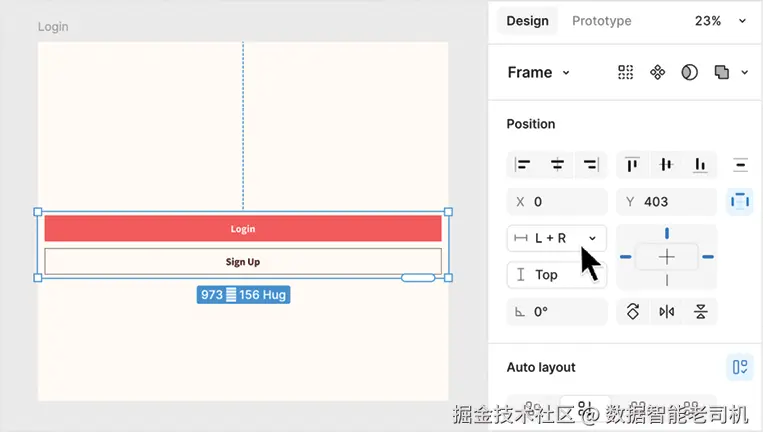Align selection to the bottom

pos(700,165)
